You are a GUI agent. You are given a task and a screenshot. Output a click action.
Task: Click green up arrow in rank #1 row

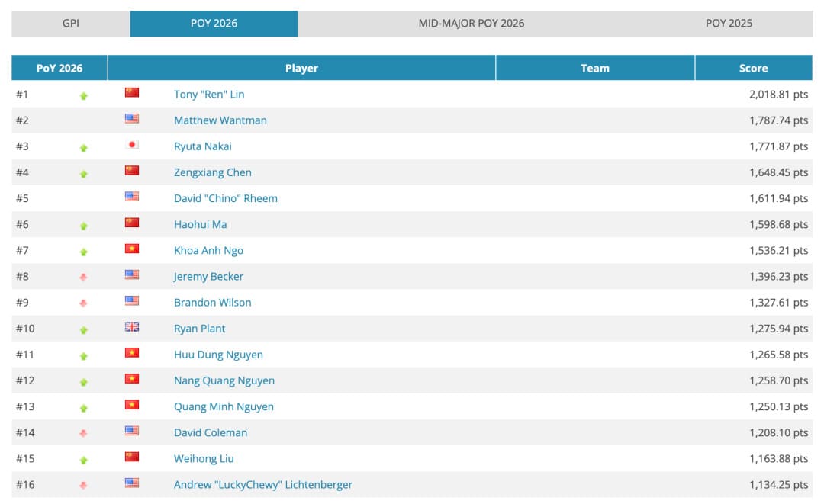click(84, 95)
